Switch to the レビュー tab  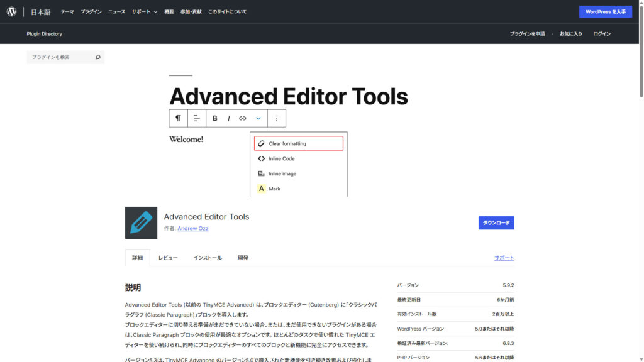click(168, 258)
